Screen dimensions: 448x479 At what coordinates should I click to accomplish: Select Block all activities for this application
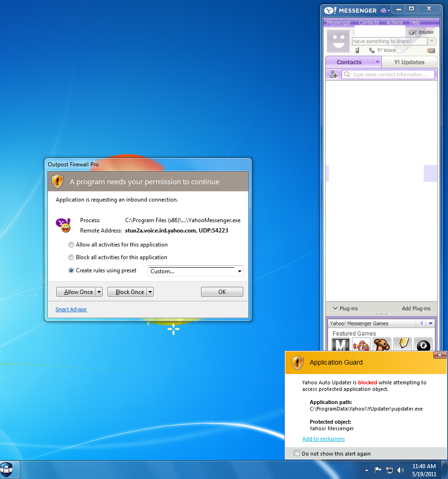pyautogui.click(x=71, y=257)
